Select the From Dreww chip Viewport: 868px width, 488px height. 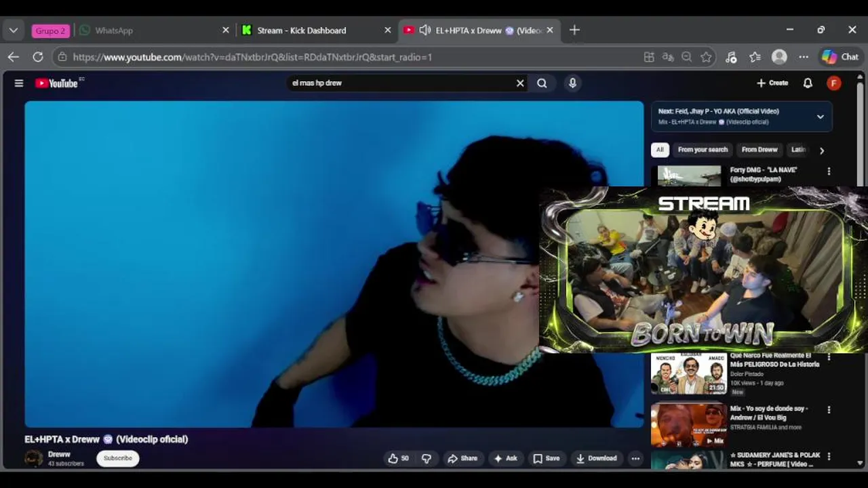pyautogui.click(x=759, y=150)
